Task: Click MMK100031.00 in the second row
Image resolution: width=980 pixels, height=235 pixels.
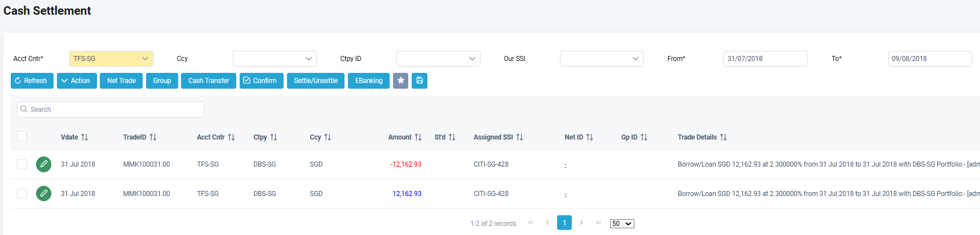Action: point(147,194)
